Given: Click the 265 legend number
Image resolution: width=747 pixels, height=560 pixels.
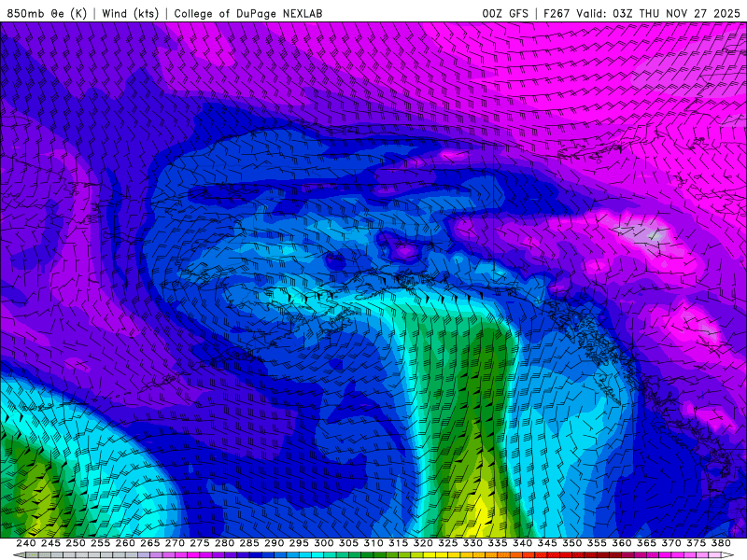Looking at the screenshot, I should (149, 543).
